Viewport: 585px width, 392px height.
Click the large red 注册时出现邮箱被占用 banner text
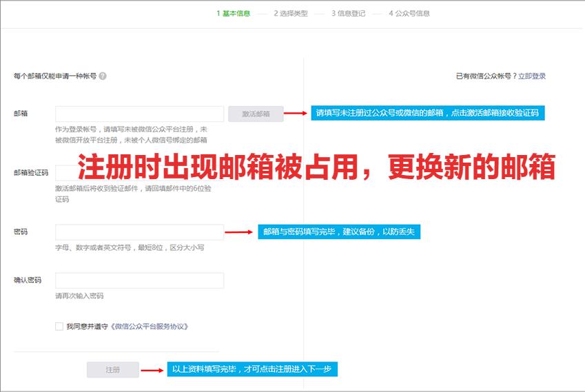(x=316, y=167)
